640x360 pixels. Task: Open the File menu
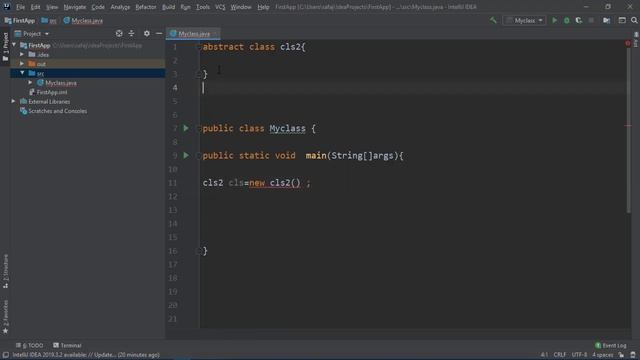20,7
